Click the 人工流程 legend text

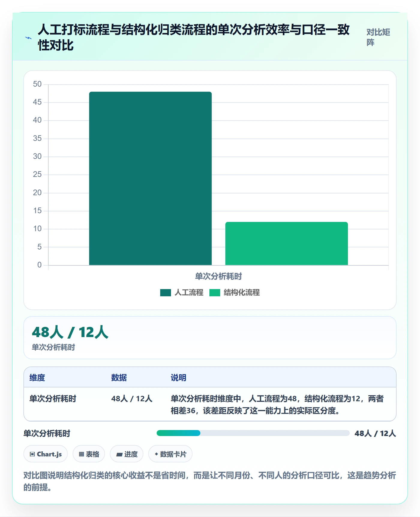point(189,292)
